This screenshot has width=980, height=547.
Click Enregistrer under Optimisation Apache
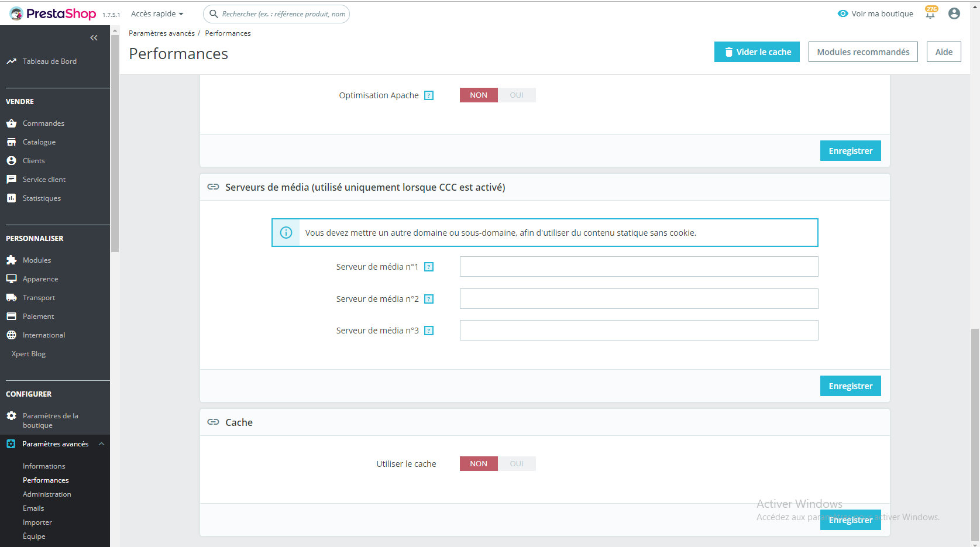point(851,150)
